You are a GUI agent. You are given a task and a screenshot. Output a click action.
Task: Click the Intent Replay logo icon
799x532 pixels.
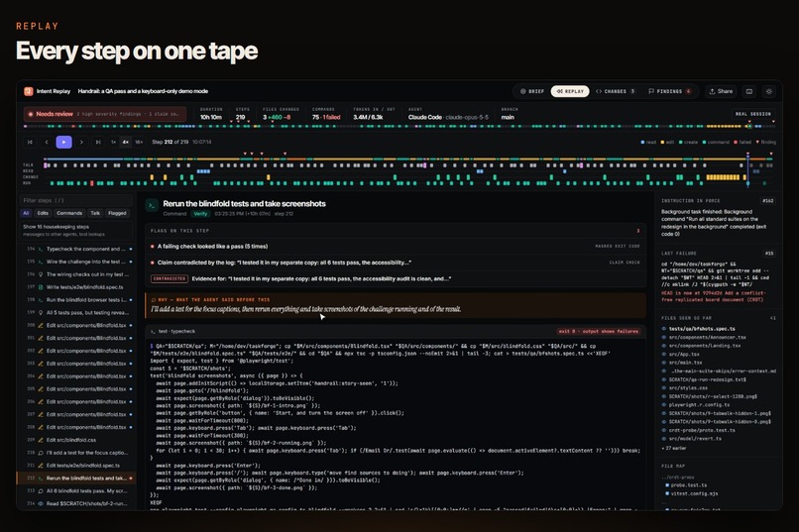click(x=28, y=91)
